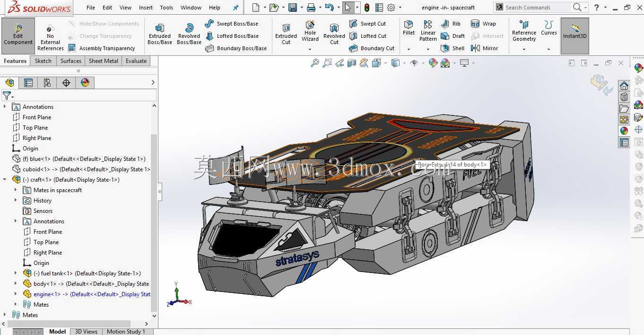Select the Extruded Boss/Base tool
This screenshot has width=644, height=335.
point(160,34)
